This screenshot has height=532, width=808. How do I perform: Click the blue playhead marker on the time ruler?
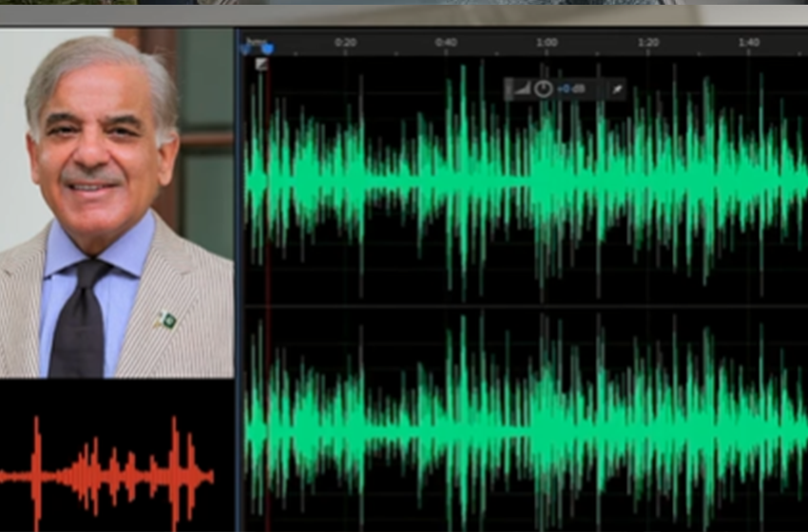pyautogui.click(x=266, y=47)
